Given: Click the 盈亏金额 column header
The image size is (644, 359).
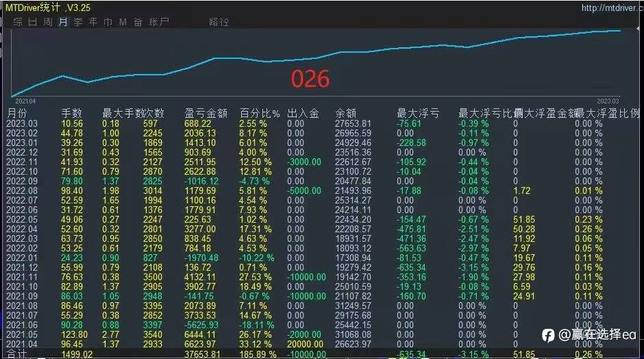Looking at the screenshot, I should 206,113.
